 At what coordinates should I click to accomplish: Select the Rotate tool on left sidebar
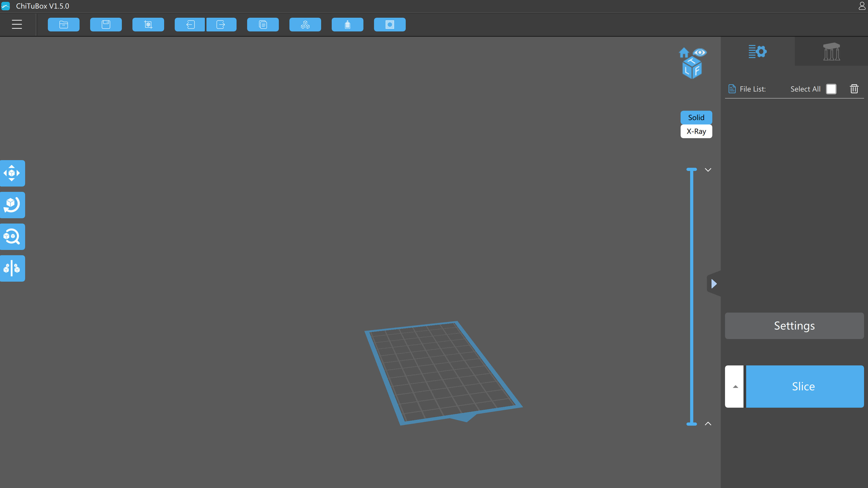click(x=12, y=205)
